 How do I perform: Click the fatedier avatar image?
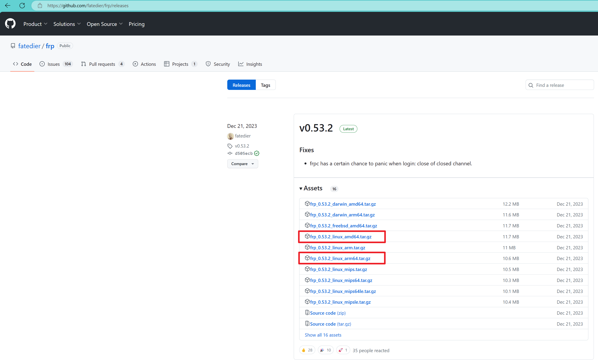(230, 136)
